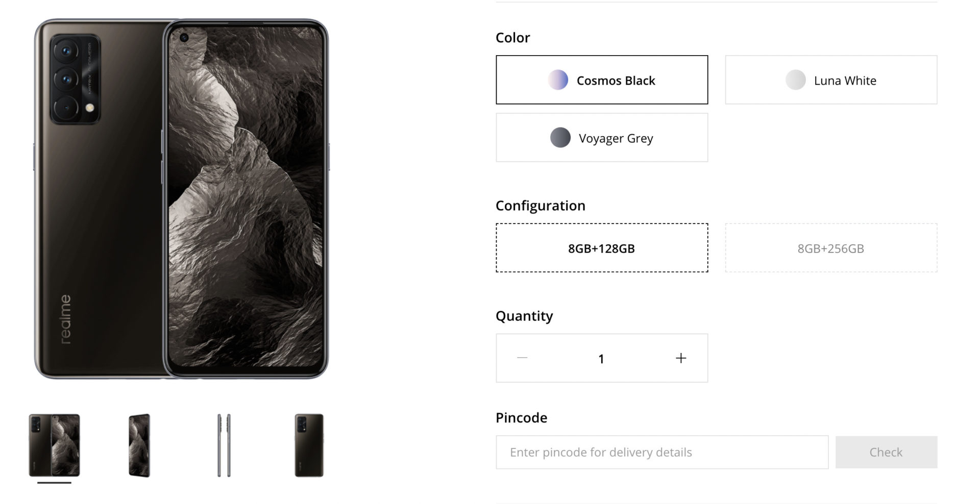
Task: Show the front-and-back phone thumbnail
Action: coord(54,445)
